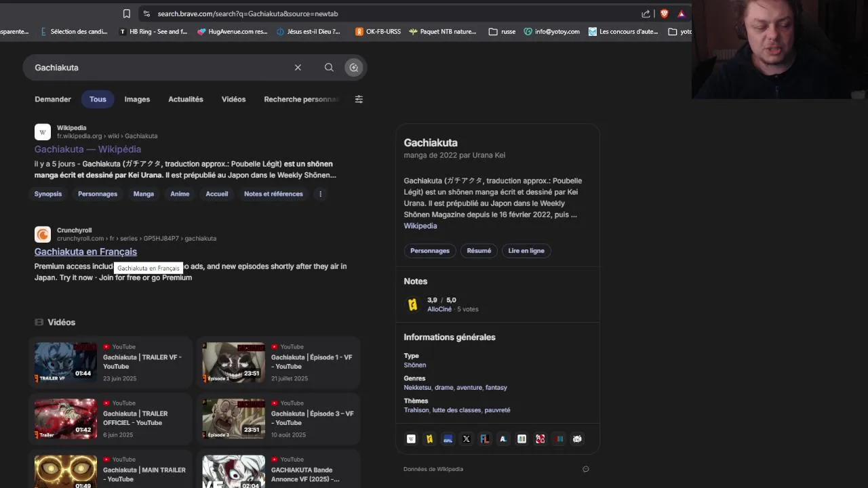Viewport: 868px width, 488px height.
Task: Play 'Gachiakuta | TRAILER OFFICIEL' thumbnail
Action: click(x=66, y=419)
